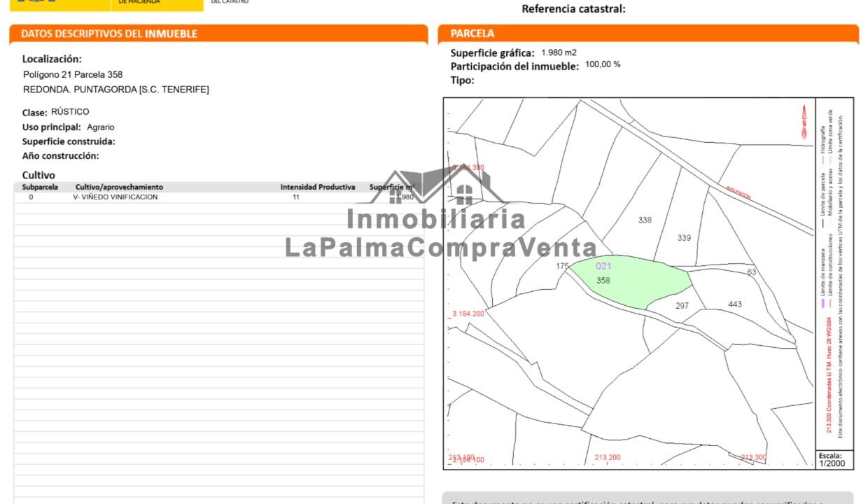Viewport: 868px width, 504px height.
Task: Select the green highlighted parcel 358
Action: [x=630, y=281]
